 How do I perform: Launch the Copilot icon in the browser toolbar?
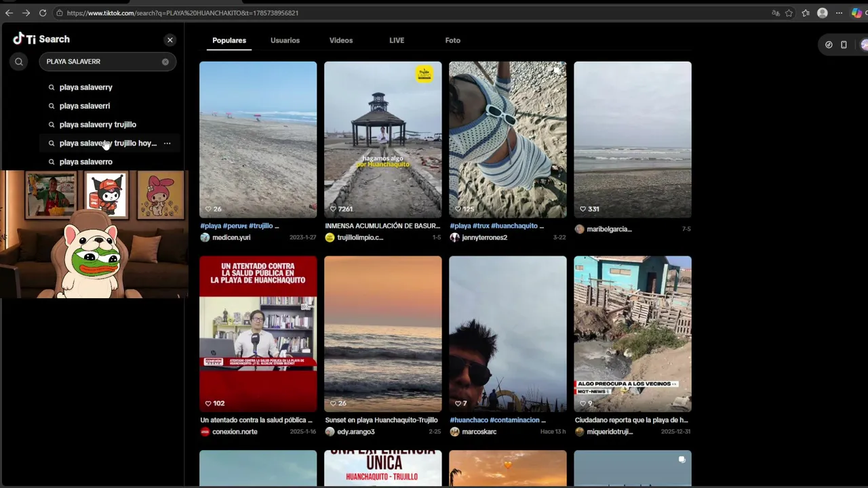click(x=857, y=13)
